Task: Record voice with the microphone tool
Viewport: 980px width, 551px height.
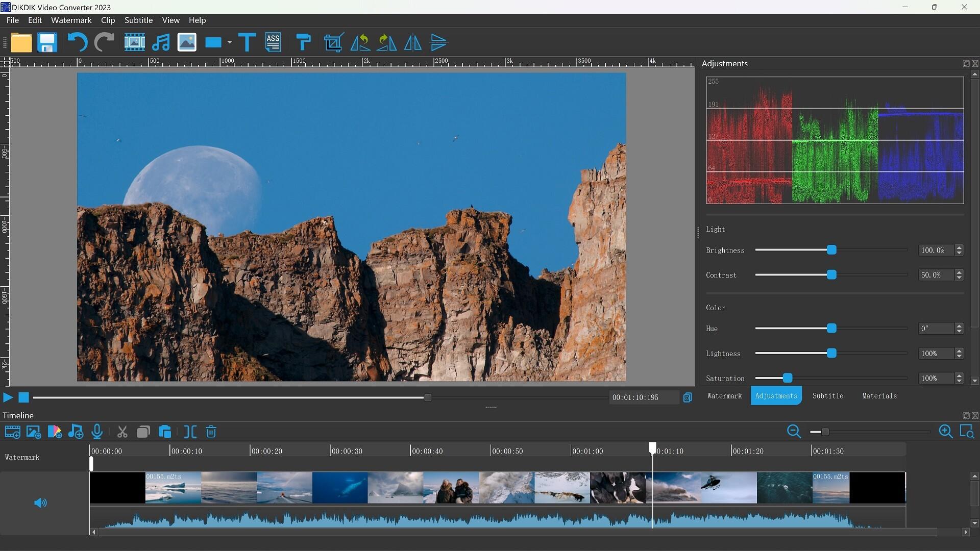Action: (x=97, y=432)
